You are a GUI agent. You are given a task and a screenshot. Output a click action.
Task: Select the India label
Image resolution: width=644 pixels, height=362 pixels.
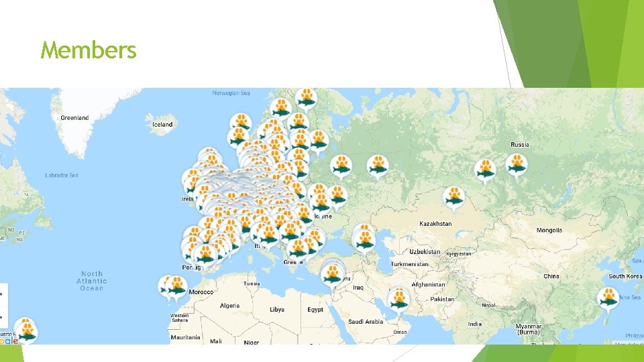(x=475, y=324)
